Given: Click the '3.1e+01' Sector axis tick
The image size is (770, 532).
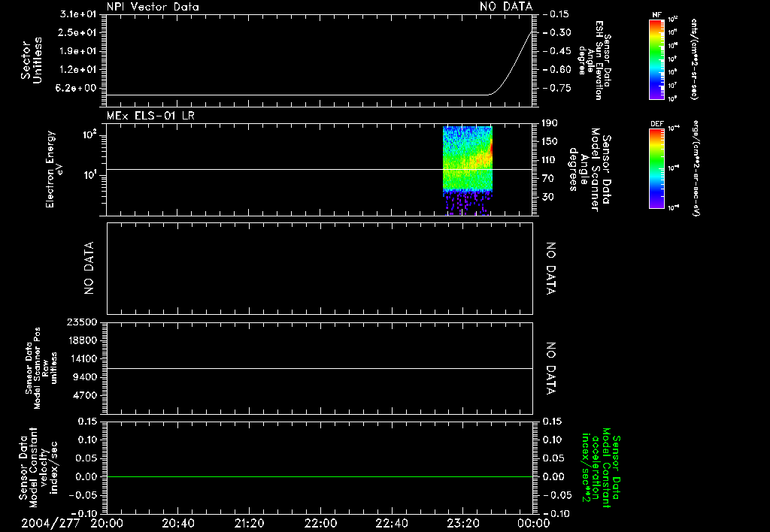Looking at the screenshot, I should [78, 14].
